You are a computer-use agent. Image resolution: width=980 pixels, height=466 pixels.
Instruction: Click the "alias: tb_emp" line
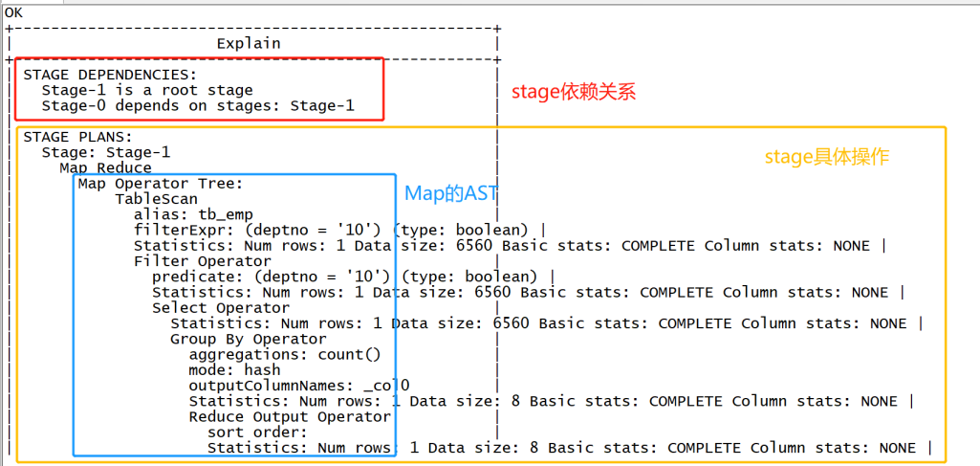point(193,215)
